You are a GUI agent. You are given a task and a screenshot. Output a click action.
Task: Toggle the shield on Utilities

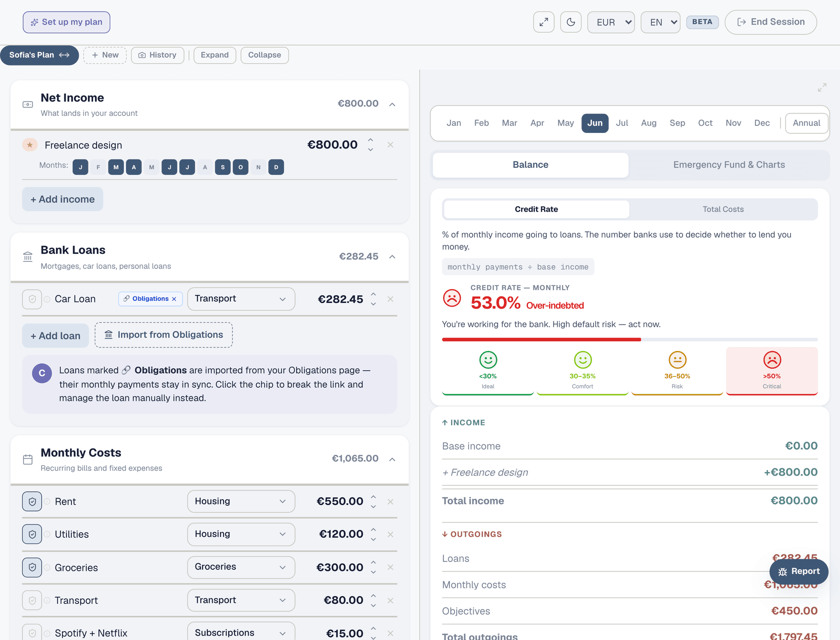pyautogui.click(x=32, y=534)
